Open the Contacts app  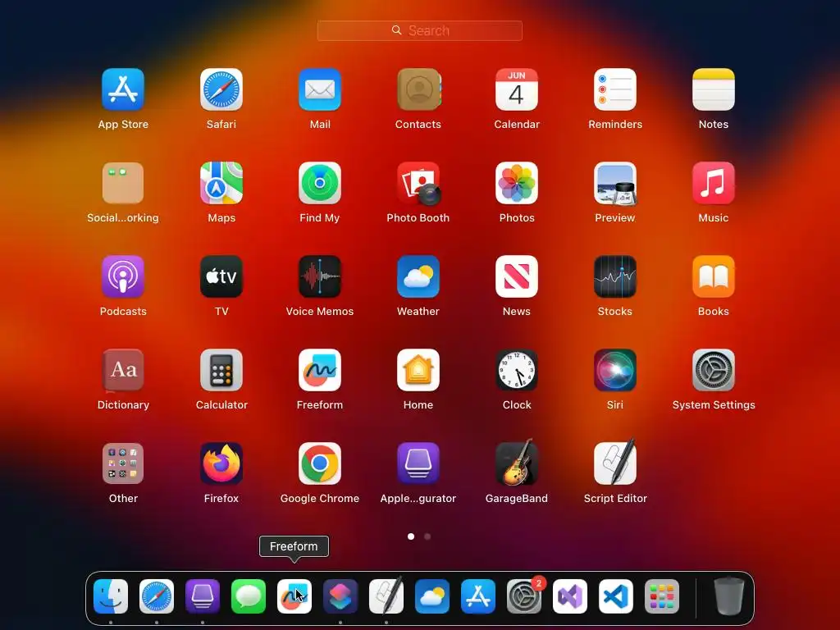coord(418,89)
